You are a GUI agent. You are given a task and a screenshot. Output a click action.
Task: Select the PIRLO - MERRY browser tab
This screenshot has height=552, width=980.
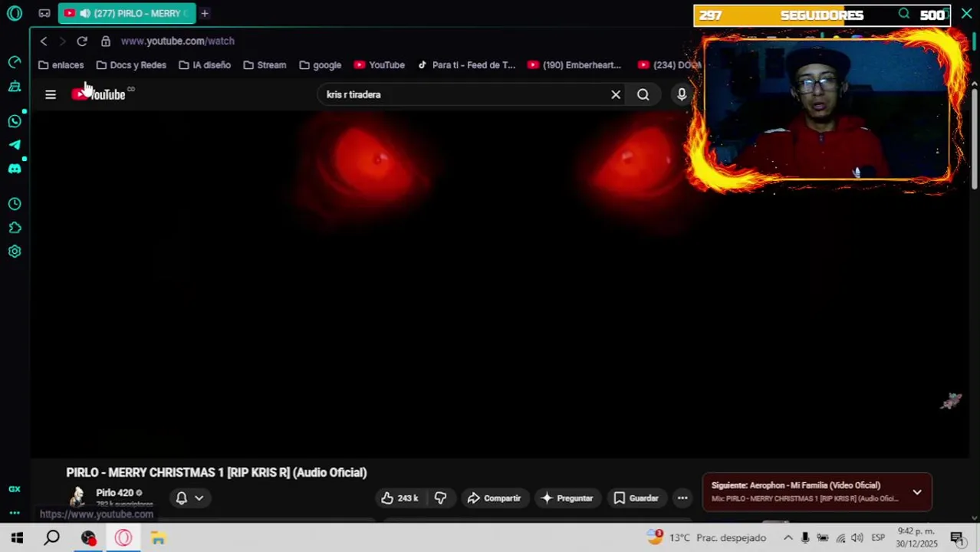(127, 13)
